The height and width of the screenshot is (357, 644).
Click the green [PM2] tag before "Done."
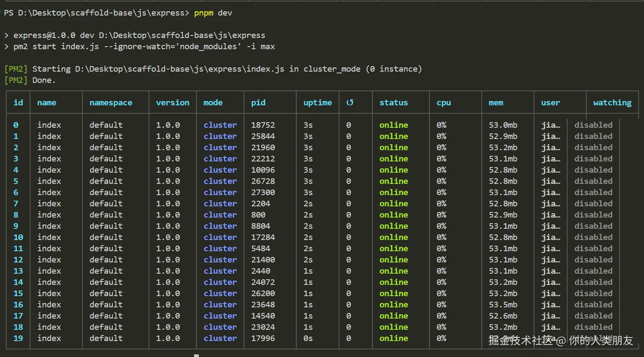pos(16,80)
